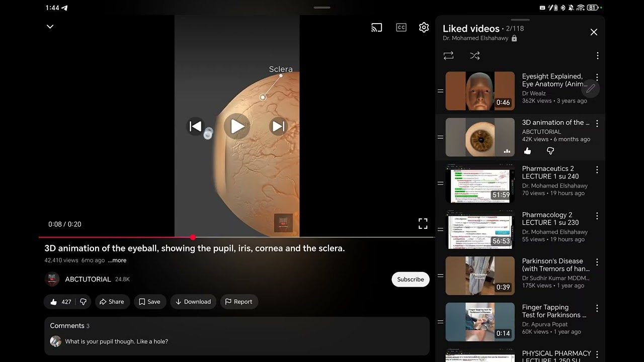Open options for 'Pharmacology 2 LECTURE 1' video
644x362 pixels.
click(x=597, y=216)
